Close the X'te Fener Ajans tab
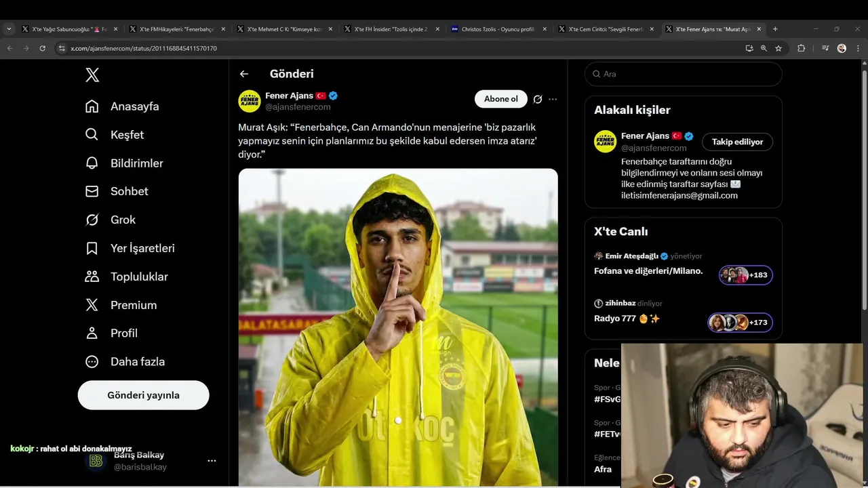Image resolution: width=868 pixels, height=488 pixels. click(x=759, y=29)
